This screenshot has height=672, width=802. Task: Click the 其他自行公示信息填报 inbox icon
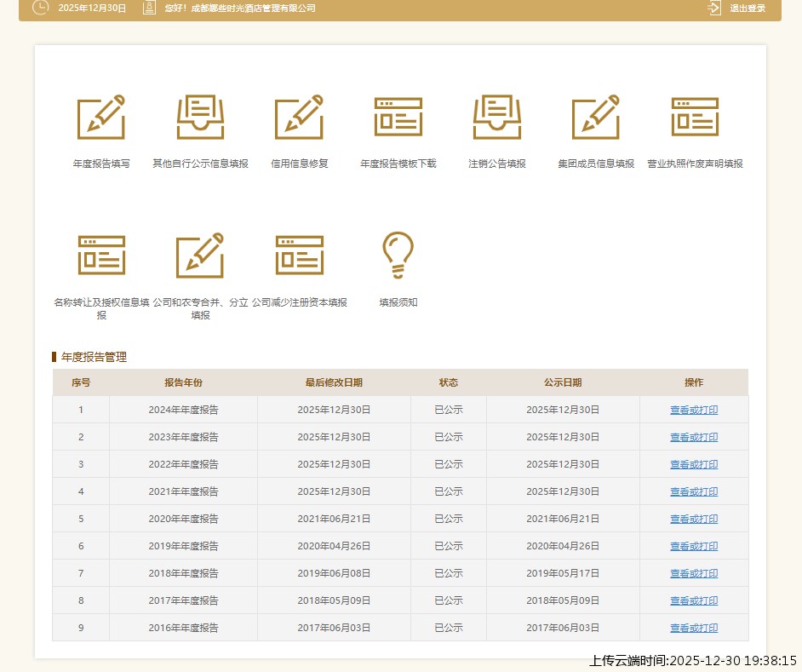[x=200, y=118]
